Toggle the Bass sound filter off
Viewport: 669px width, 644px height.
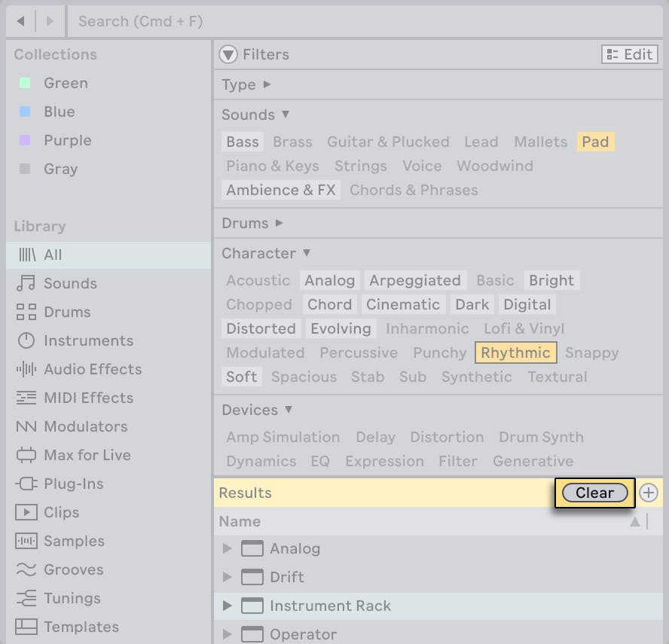point(243,142)
